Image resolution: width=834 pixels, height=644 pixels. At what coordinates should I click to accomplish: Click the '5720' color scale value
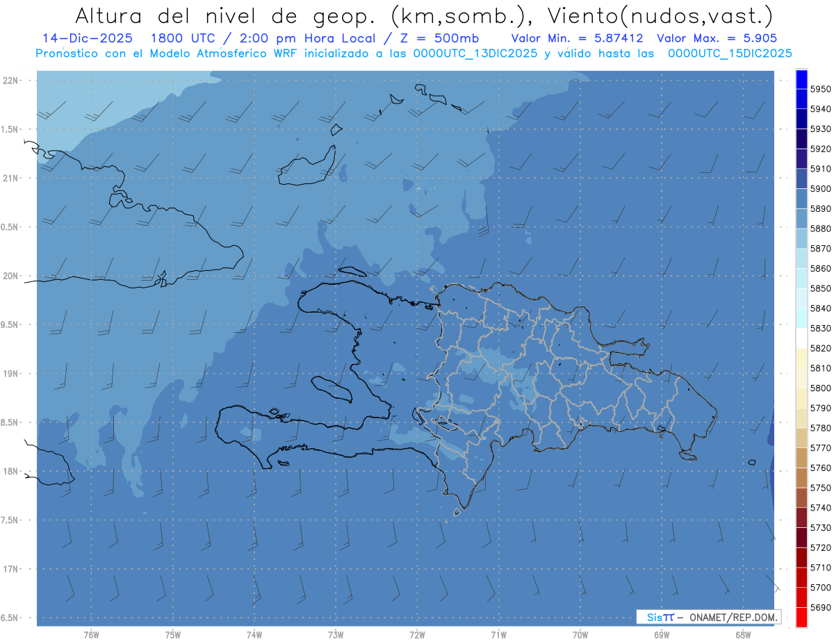tap(820, 547)
